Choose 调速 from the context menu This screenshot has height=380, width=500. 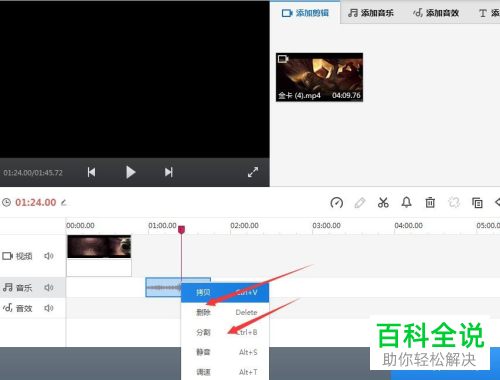pyautogui.click(x=225, y=372)
